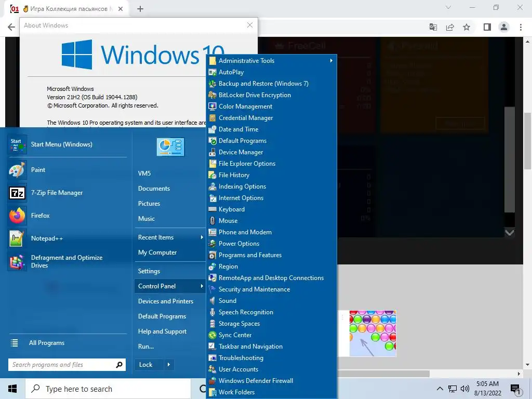Close the About Windows dialog
532x399 pixels.
point(250,25)
